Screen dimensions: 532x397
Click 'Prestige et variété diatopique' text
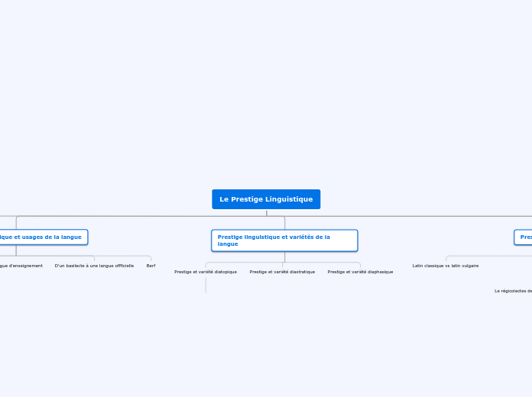(x=206, y=272)
